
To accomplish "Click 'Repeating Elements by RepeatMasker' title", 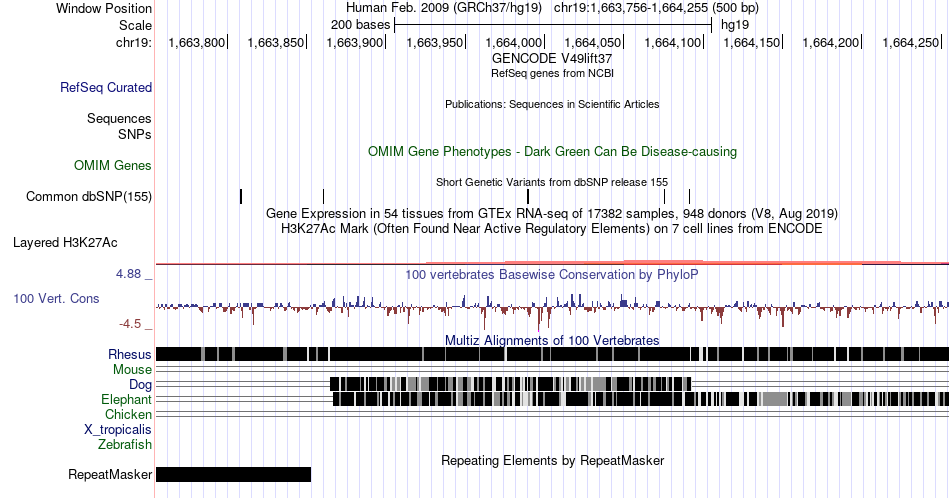I will pyautogui.click(x=552, y=460).
